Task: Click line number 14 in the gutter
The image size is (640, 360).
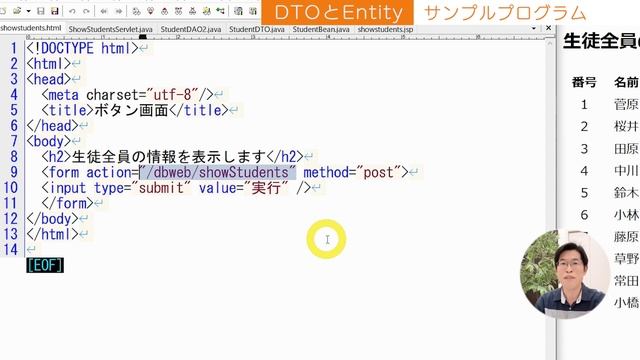Action: (x=11, y=249)
